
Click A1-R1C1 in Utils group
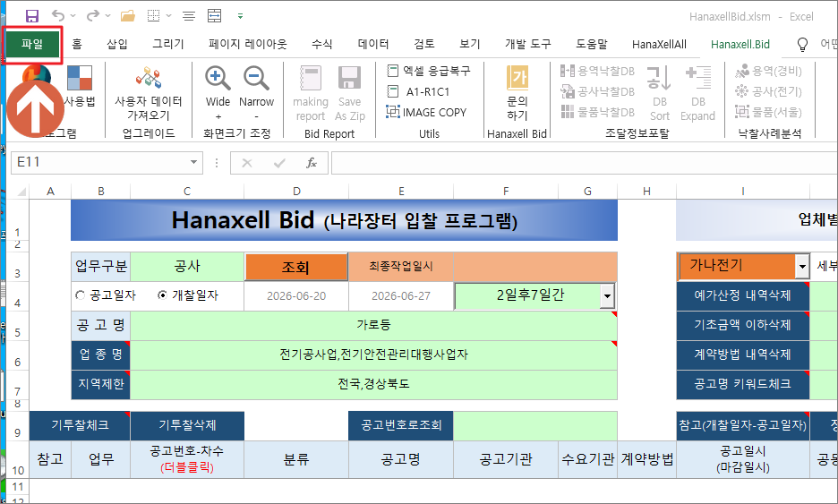(418, 91)
